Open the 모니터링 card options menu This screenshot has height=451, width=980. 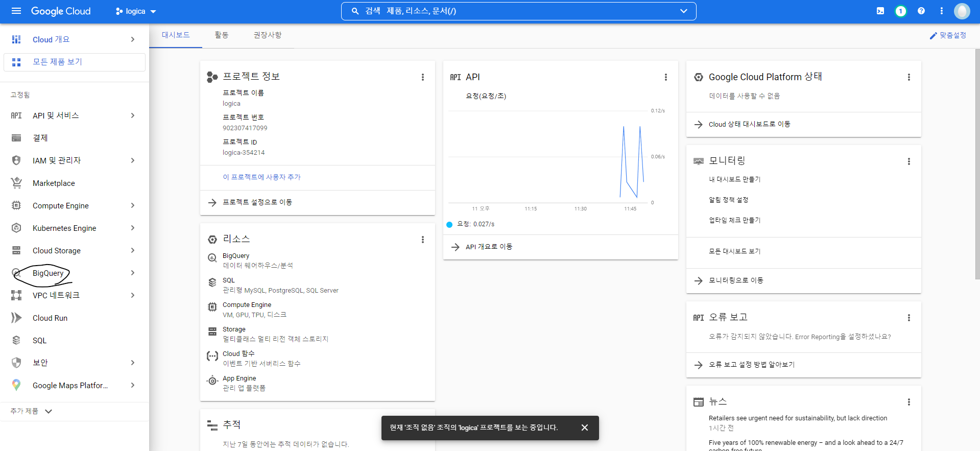pos(909,161)
